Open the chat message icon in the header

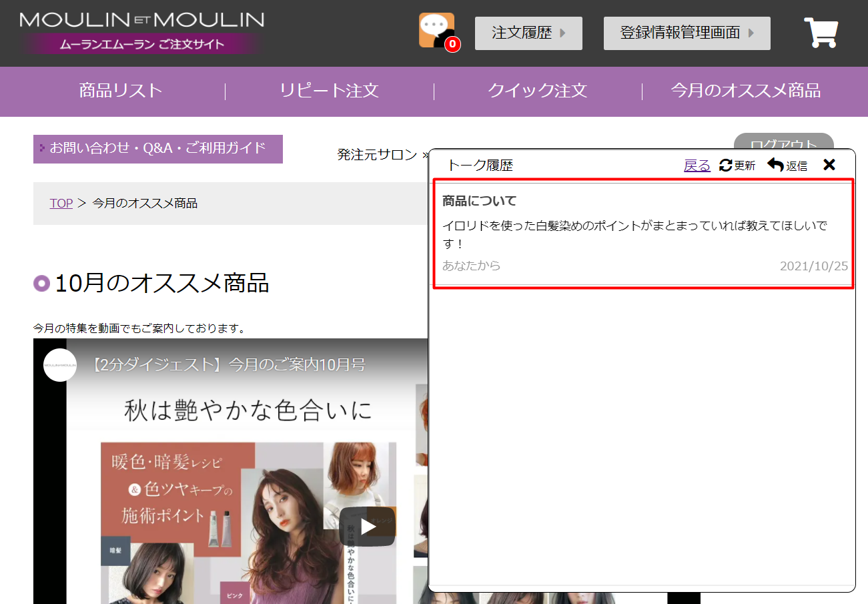pos(436,31)
